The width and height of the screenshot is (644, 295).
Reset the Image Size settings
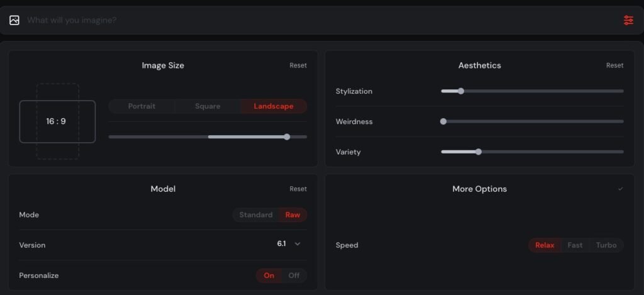pos(298,65)
